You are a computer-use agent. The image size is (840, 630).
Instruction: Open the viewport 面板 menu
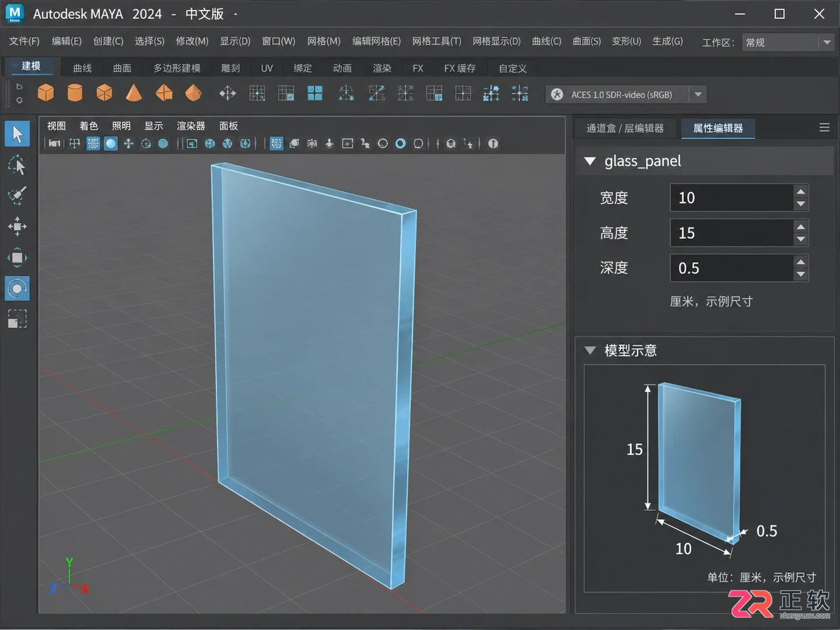228,126
